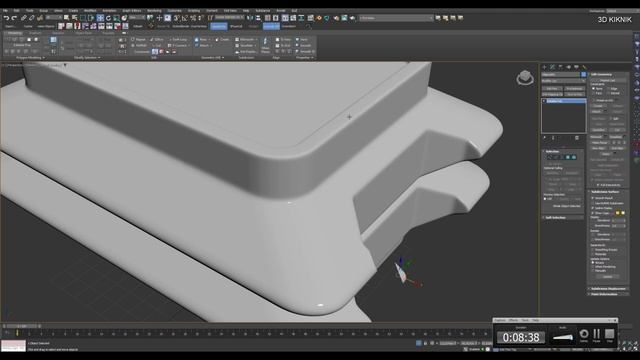The width and height of the screenshot is (640, 360).
Task: Activate the Select and Rotate tool
Action: [108, 18]
